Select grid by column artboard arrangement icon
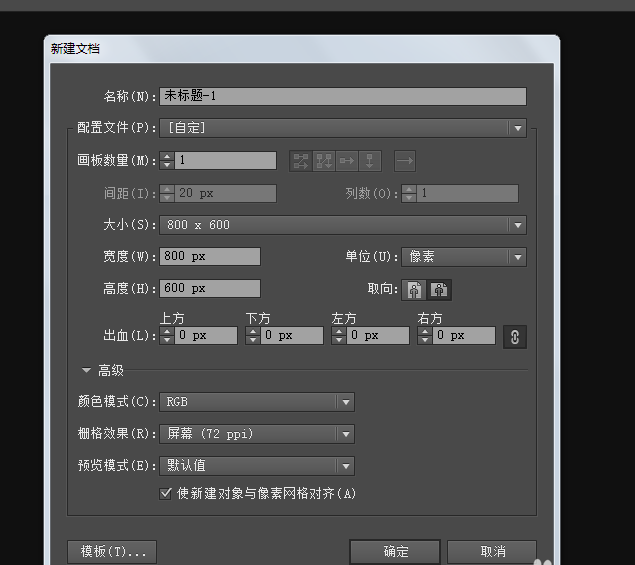635x565 pixels. 324,161
